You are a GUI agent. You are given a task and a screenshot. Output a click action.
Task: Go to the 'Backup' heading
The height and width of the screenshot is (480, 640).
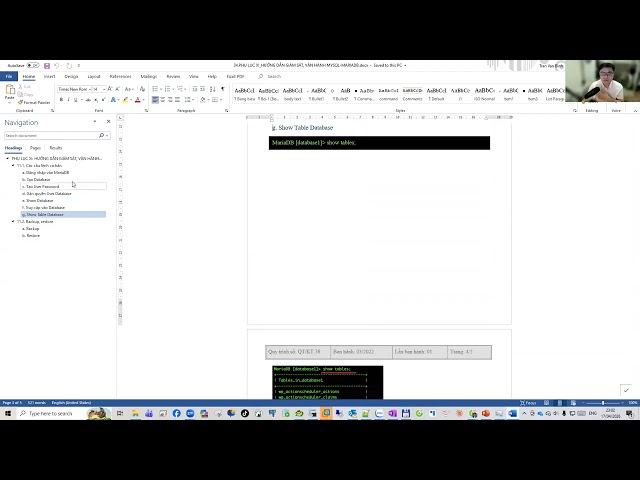pos(31,229)
